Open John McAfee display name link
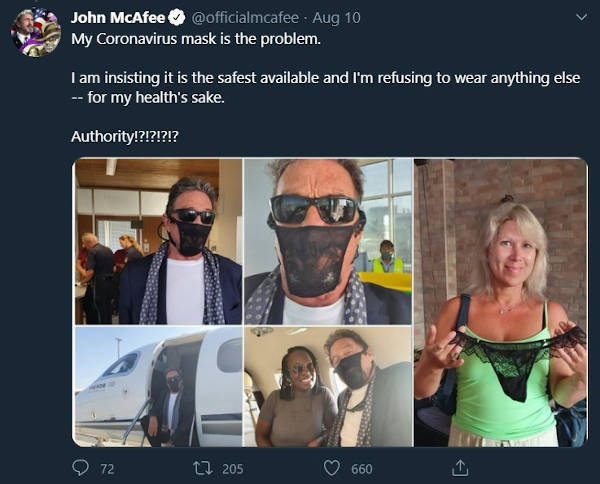This screenshot has width=600, height=484. 118,18
